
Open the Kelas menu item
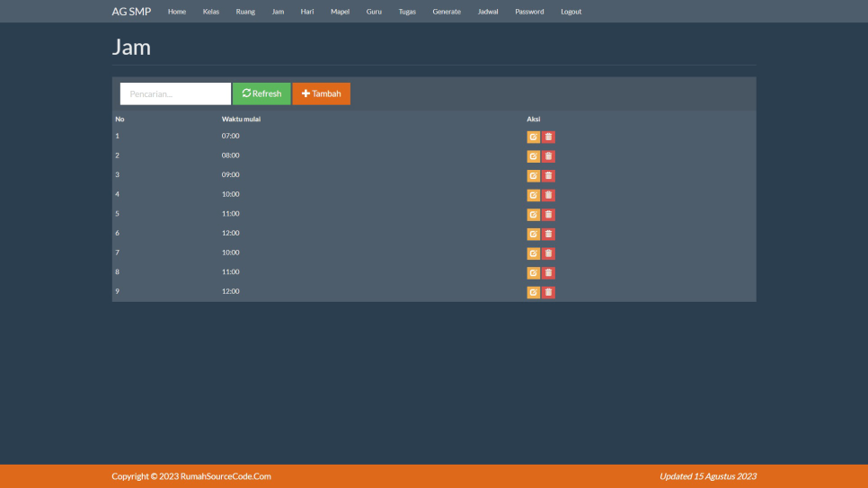211,12
